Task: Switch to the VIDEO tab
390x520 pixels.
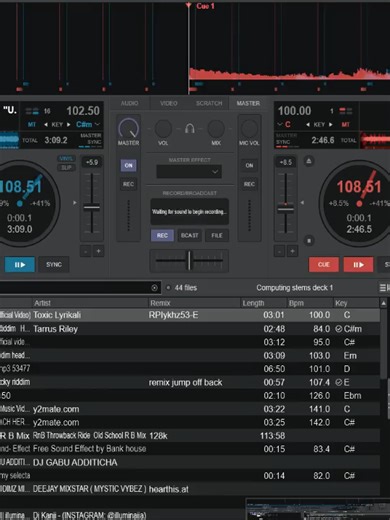Action: coord(169,103)
